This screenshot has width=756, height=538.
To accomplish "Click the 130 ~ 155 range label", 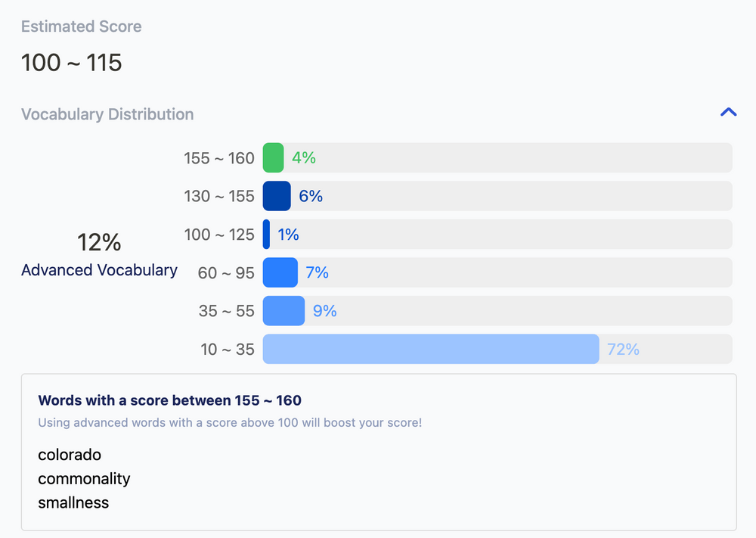I will 219,196.
